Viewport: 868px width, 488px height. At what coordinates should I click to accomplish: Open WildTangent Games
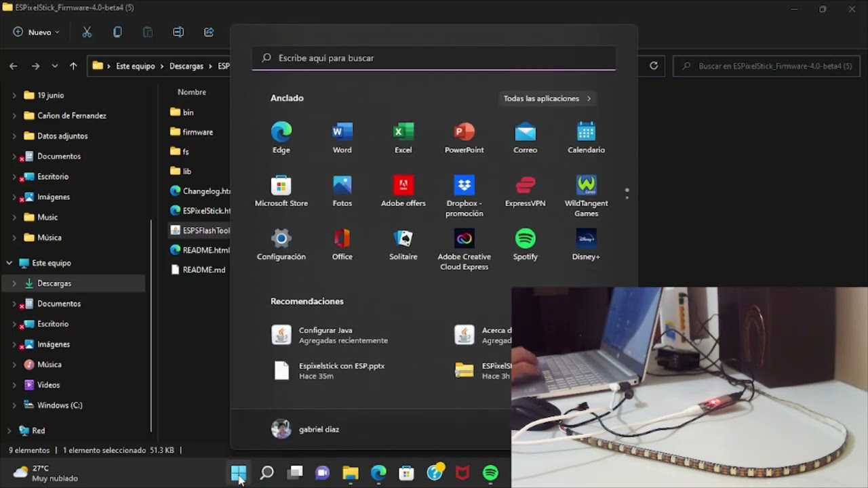pos(586,196)
